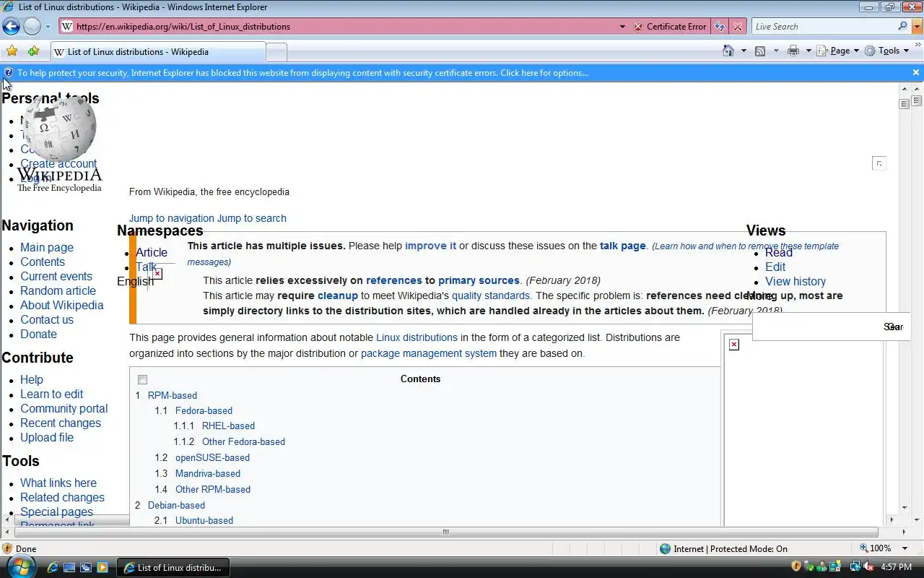Select the Article namespace tab
The image size is (924, 578).
[x=152, y=252]
